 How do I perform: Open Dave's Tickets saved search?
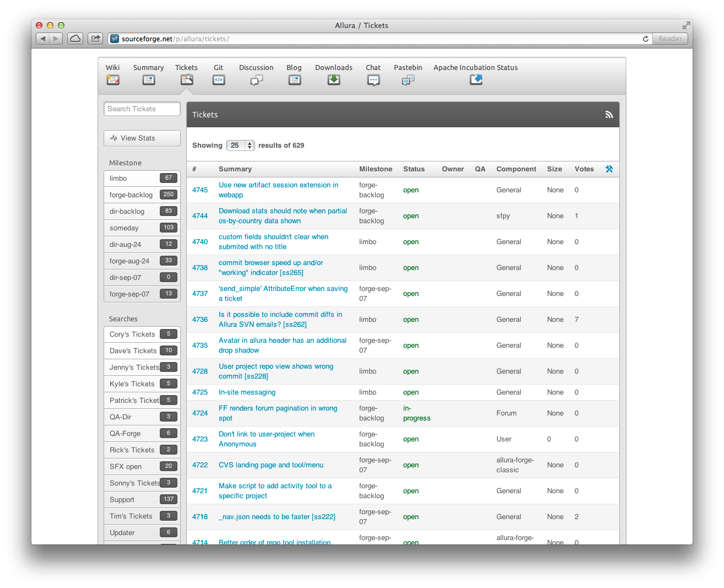(x=142, y=351)
